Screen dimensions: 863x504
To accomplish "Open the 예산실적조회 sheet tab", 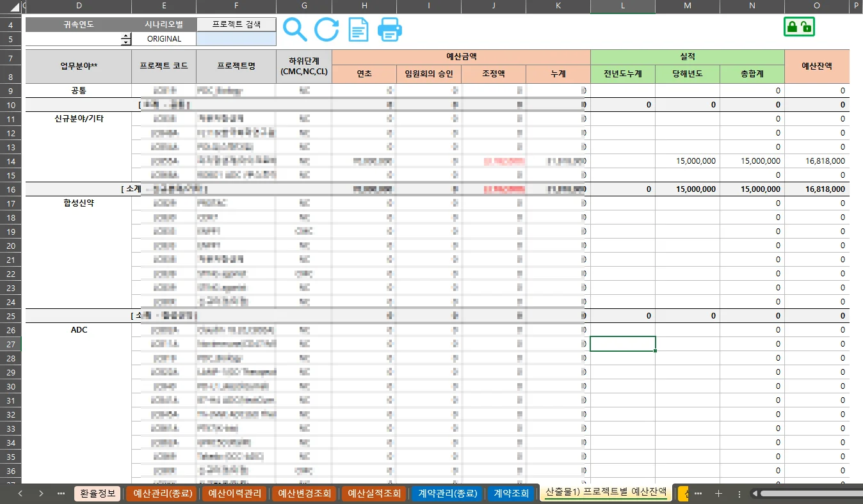I will [x=374, y=493].
